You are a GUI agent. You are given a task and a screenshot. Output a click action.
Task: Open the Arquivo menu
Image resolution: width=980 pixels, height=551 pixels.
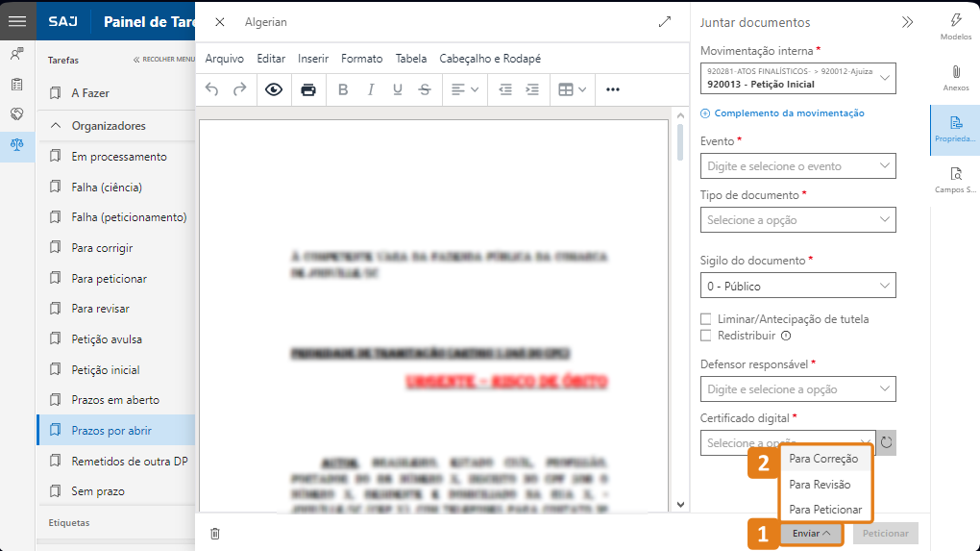[225, 58]
